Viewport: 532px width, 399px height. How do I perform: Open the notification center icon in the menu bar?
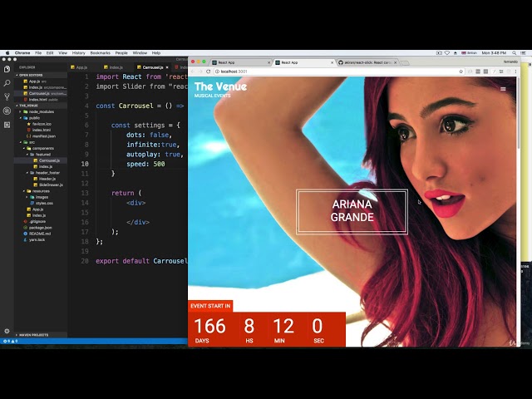(x=524, y=53)
